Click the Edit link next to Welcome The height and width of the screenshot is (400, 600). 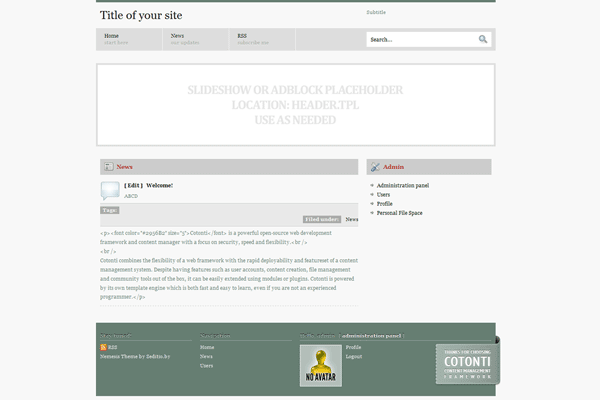(133, 185)
